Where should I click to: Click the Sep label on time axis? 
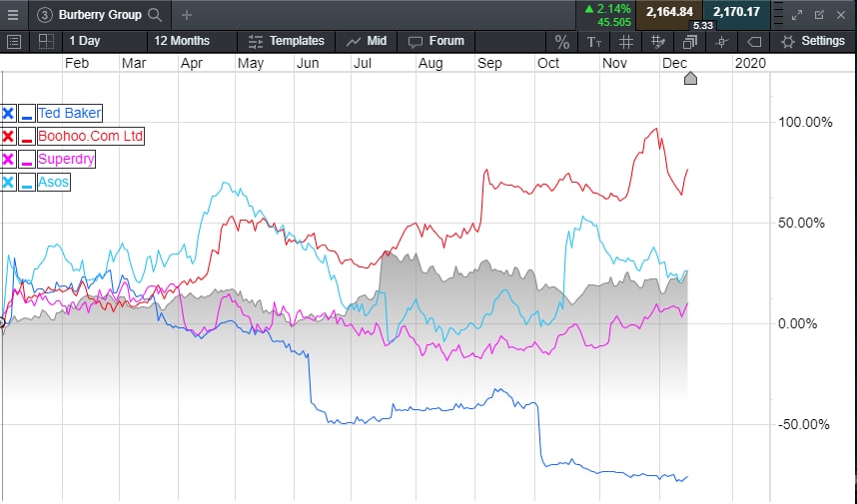[x=489, y=63]
